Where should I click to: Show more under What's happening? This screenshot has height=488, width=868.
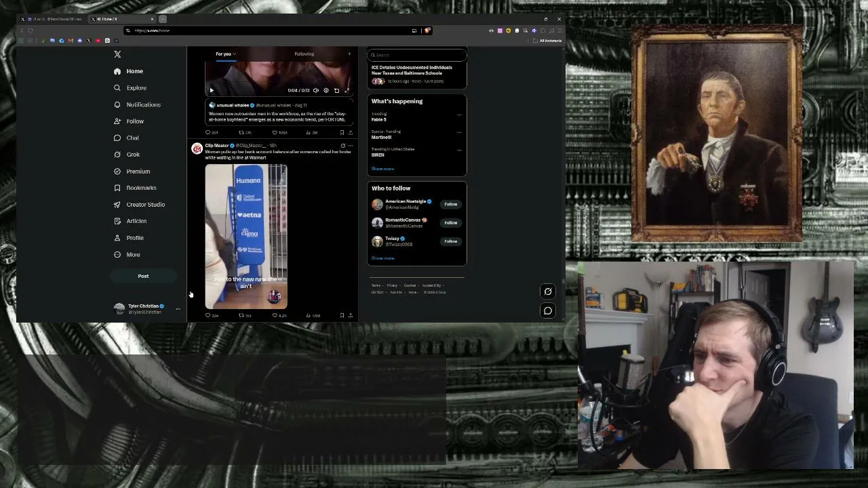382,169
